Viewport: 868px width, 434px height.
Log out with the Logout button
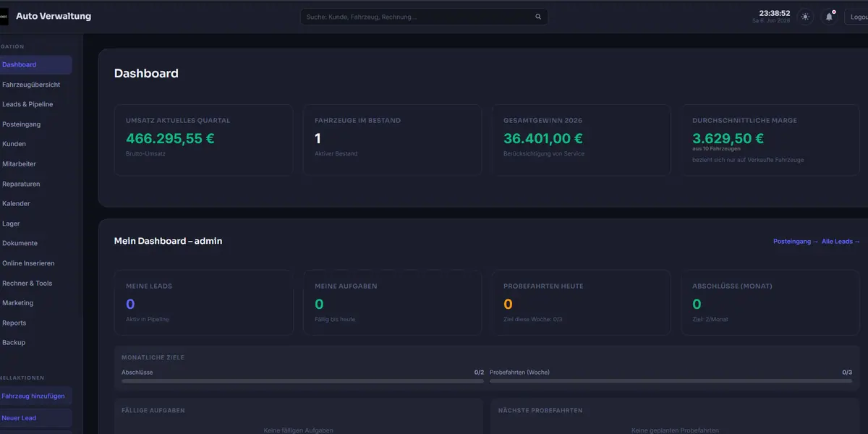857,17
